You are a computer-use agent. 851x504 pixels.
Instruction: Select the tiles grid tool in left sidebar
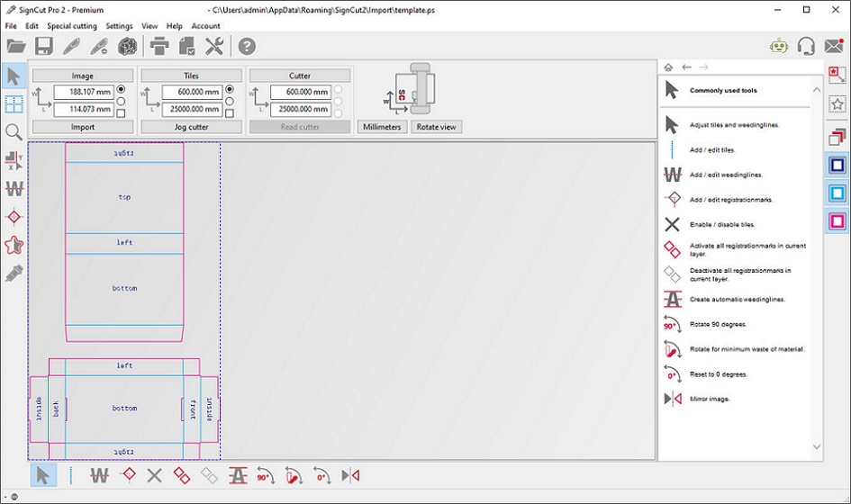coord(14,104)
